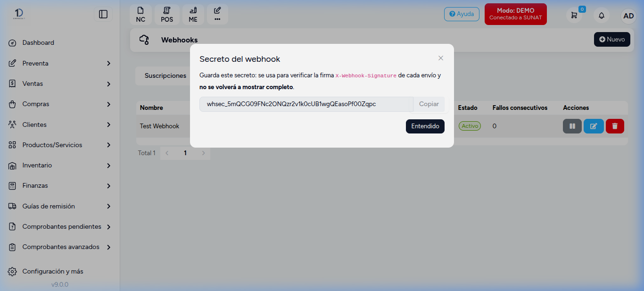The height and width of the screenshot is (291, 644).
Task: Go to previous page arrow
Action: click(x=167, y=153)
